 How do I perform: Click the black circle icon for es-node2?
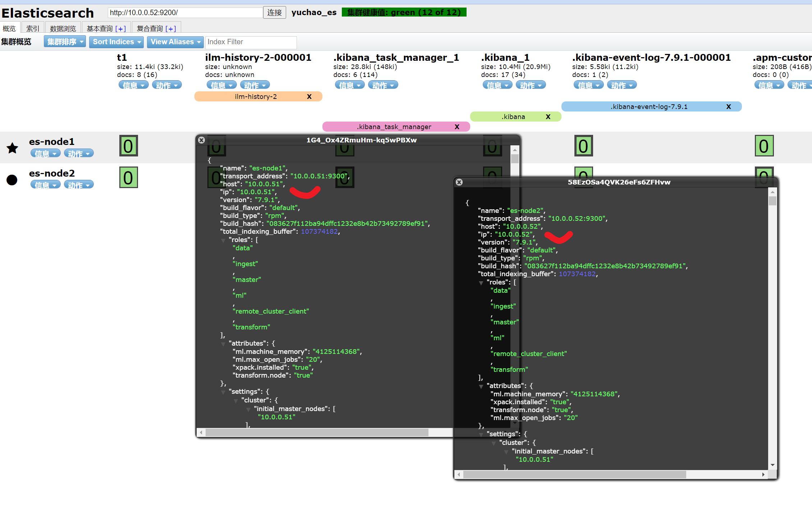tap(12, 179)
